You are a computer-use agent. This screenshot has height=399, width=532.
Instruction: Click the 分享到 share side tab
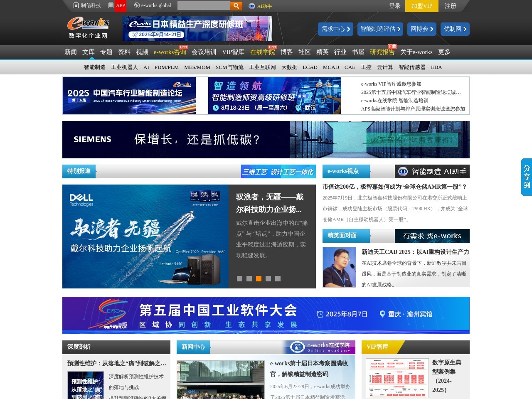pos(527,177)
